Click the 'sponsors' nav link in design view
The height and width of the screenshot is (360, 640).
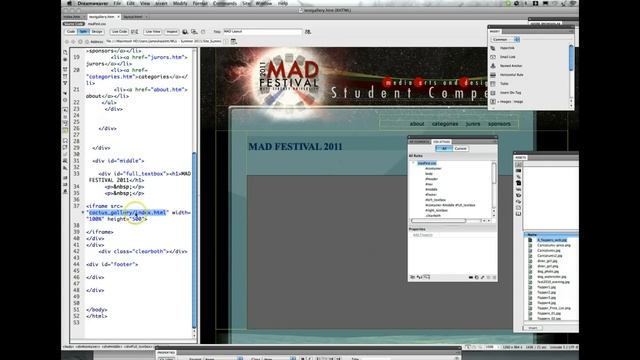pyautogui.click(x=499, y=124)
